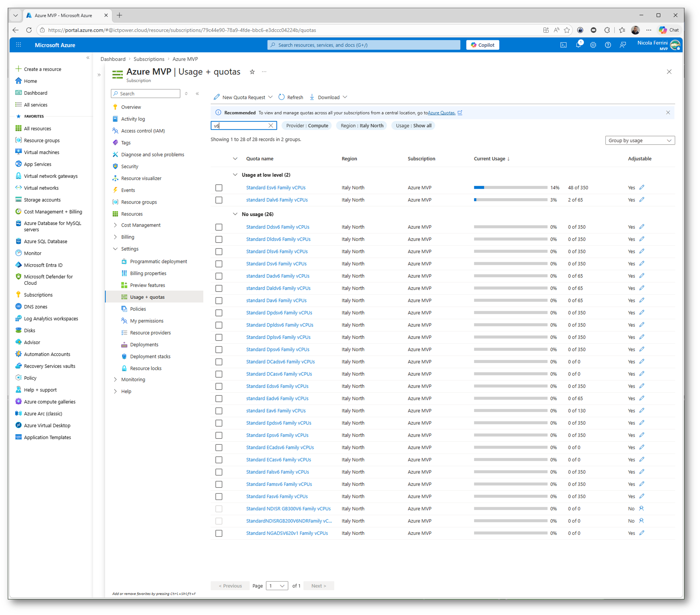This screenshot has width=700, height=615.
Task: Click the global search resources field
Action: 363,45
